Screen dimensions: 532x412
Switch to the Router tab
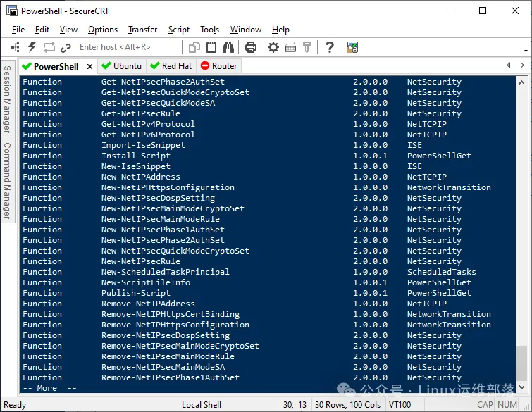[x=218, y=65]
